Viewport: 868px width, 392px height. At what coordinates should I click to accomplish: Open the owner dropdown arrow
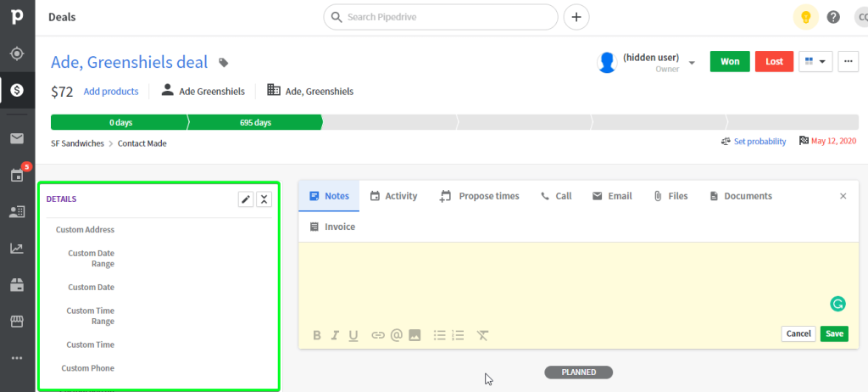coord(692,63)
